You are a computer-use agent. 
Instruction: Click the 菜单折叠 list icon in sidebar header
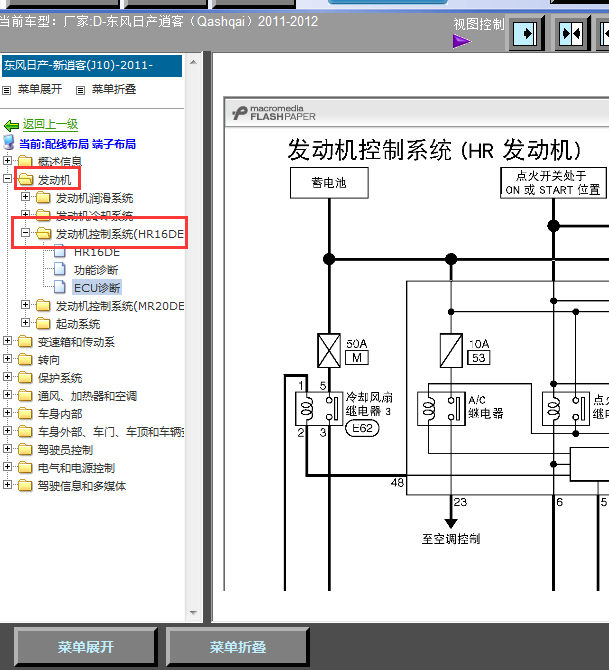80,90
